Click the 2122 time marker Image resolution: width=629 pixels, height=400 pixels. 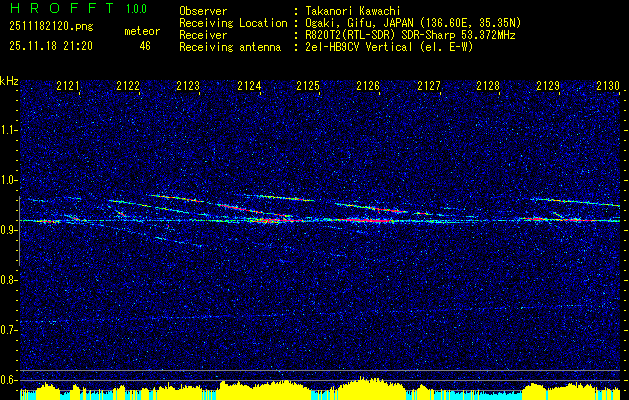[128, 86]
